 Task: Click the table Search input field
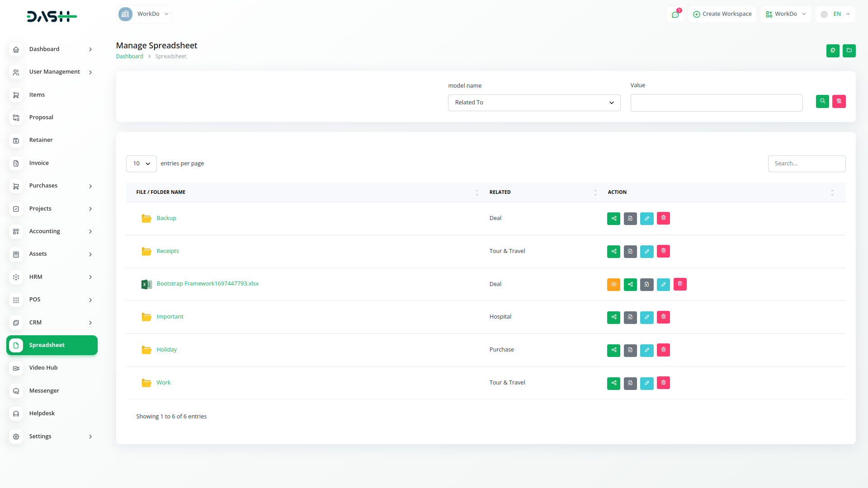[807, 164]
